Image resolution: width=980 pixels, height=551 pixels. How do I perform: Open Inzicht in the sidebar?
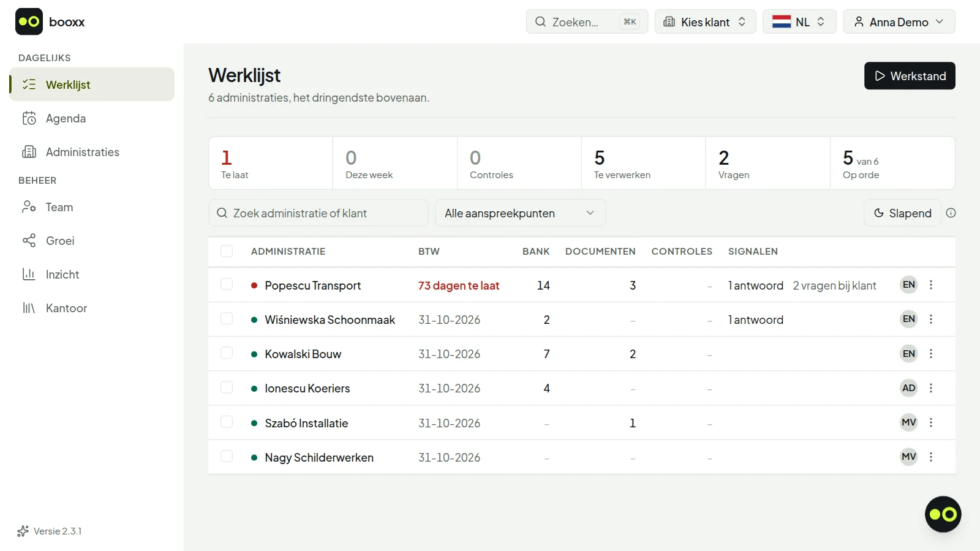coord(92,274)
